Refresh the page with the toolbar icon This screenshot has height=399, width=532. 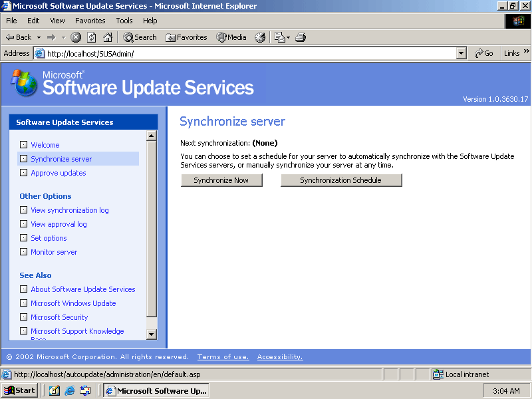pos(92,37)
